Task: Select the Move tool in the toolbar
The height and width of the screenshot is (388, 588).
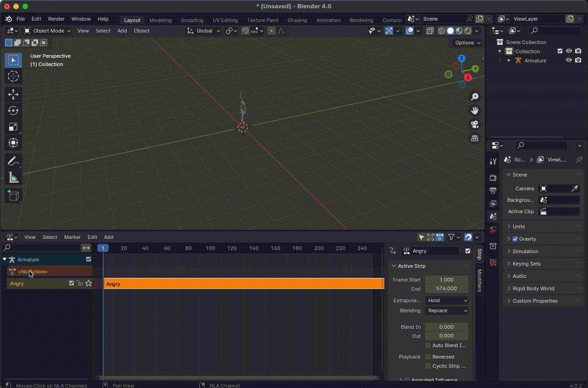Action: pyautogui.click(x=13, y=94)
